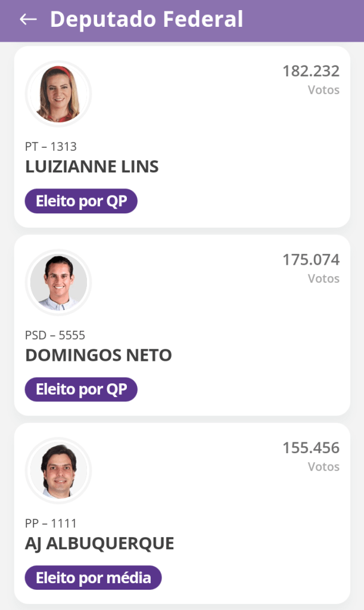The width and height of the screenshot is (364, 610).
Task: Select the AJ ALBUQUERQUE name
Action: point(99,544)
